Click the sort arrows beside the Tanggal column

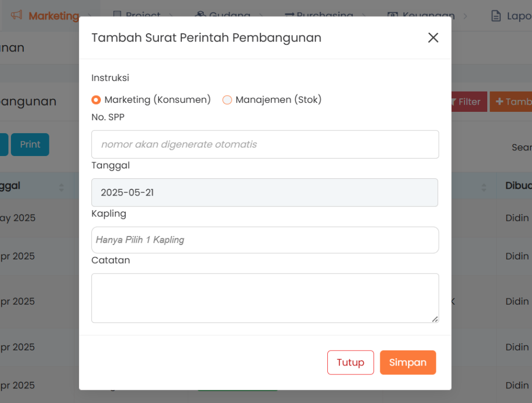[61, 187]
